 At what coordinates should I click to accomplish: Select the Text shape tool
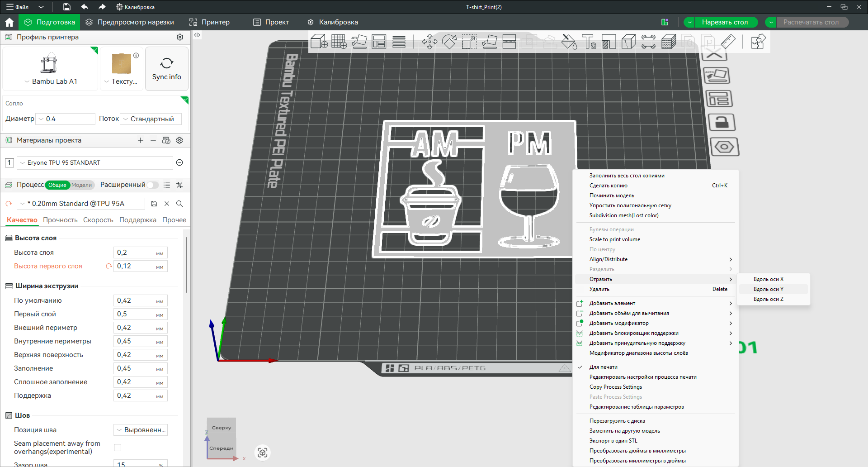tap(589, 42)
